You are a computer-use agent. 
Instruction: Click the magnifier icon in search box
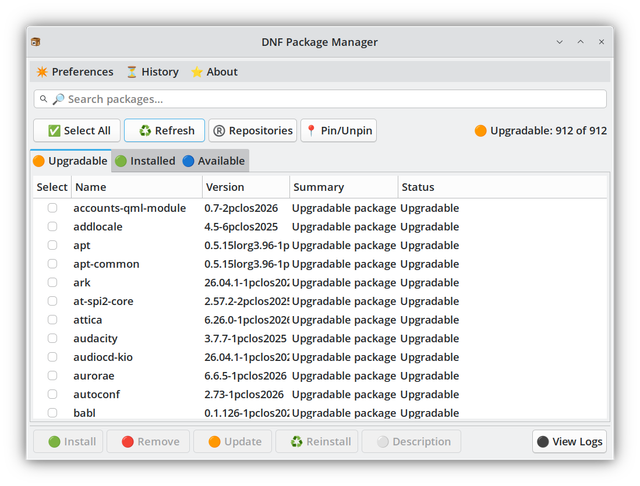point(58,99)
